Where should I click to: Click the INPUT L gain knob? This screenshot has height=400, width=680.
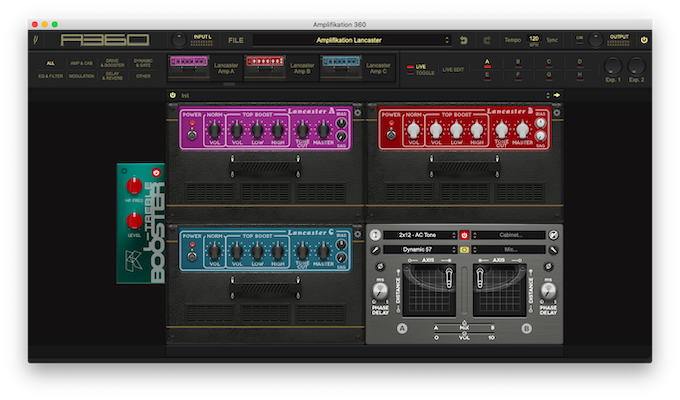click(x=178, y=40)
